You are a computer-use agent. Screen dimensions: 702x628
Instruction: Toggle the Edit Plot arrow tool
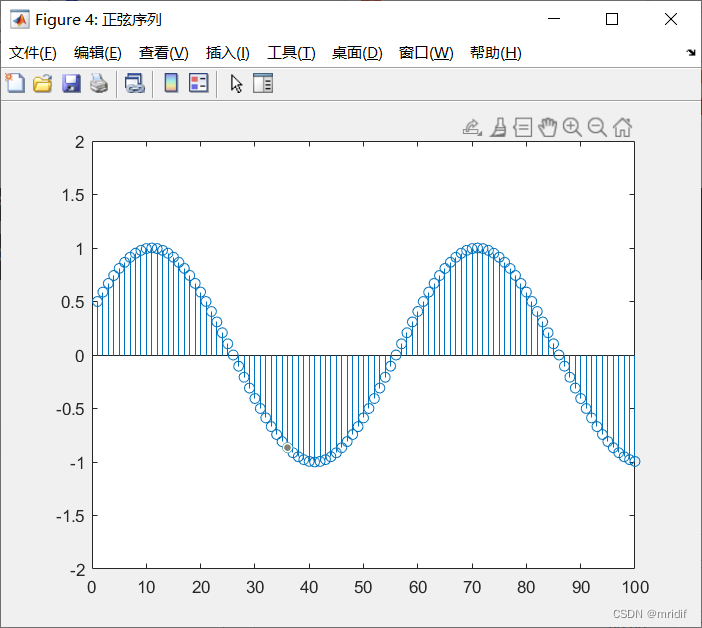pos(236,84)
